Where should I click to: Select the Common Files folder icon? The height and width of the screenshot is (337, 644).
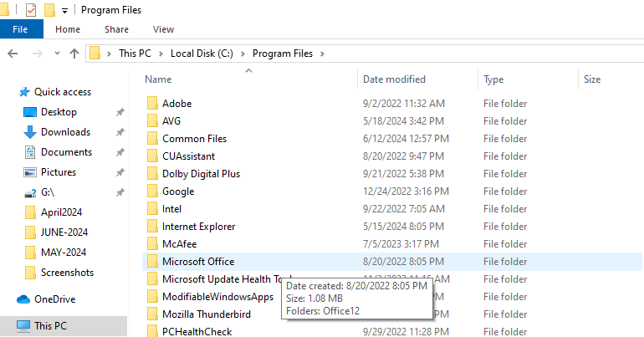(152, 139)
